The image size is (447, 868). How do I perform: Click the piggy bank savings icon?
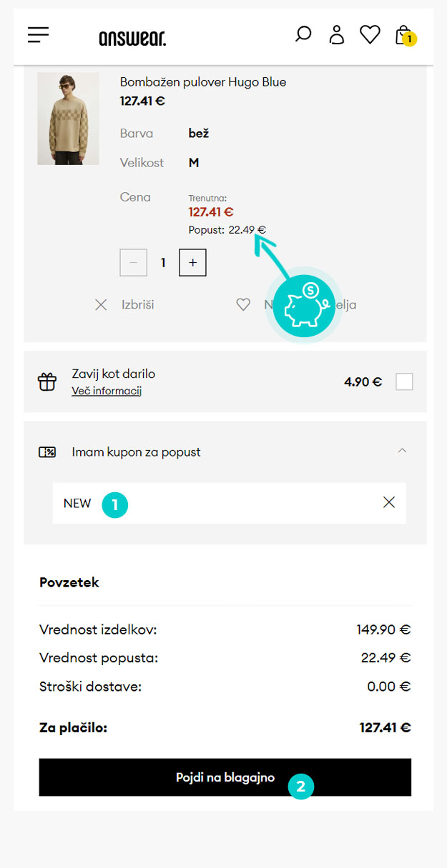tap(305, 305)
